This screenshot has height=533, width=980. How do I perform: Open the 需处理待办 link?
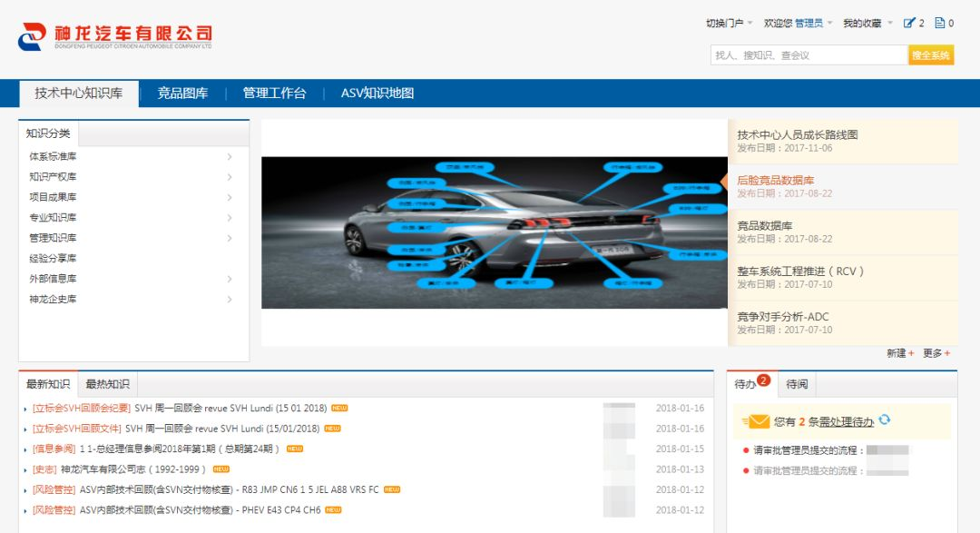(847, 422)
